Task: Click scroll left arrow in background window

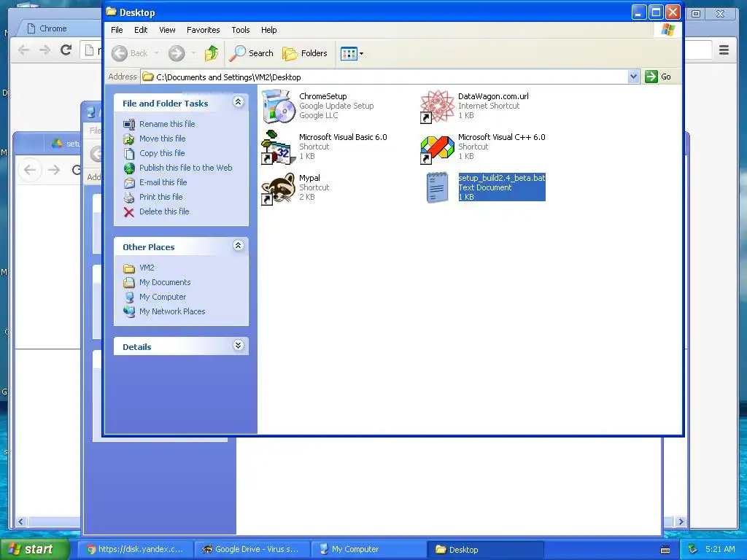Action: [20, 522]
